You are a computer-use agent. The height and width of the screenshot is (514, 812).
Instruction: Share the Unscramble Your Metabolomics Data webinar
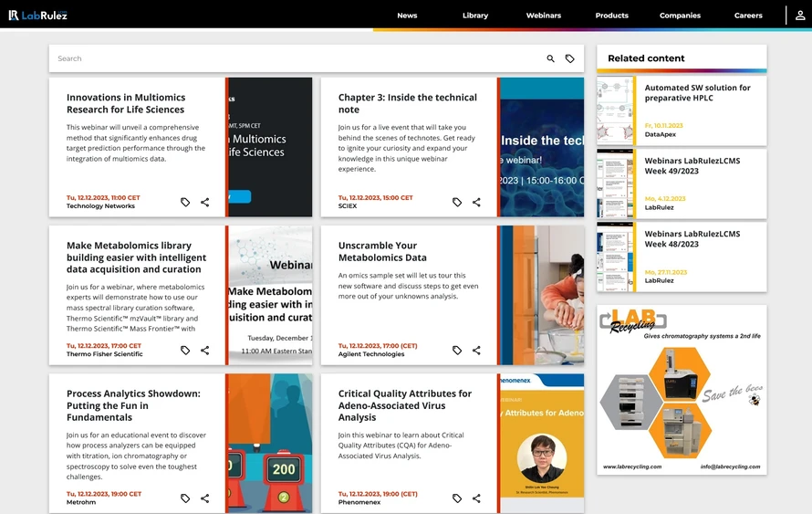(x=476, y=351)
